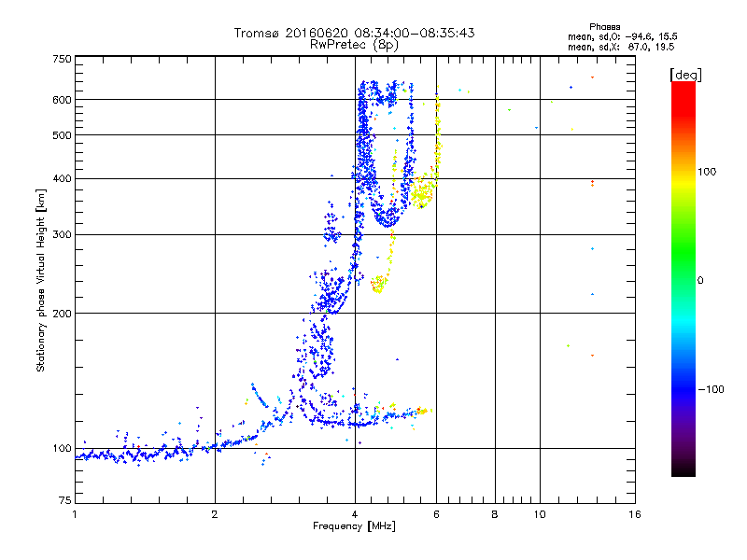Click the x-axis tick label '2'
The image size is (747, 560).
point(215,514)
